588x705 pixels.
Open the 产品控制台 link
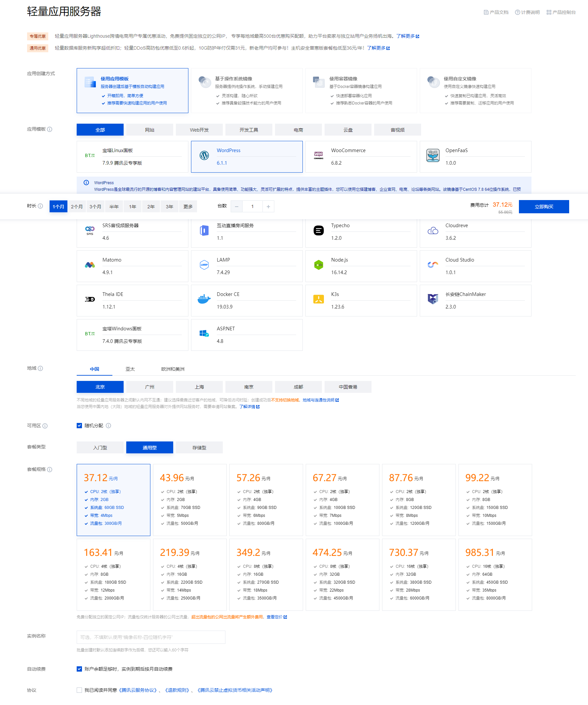(561, 12)
